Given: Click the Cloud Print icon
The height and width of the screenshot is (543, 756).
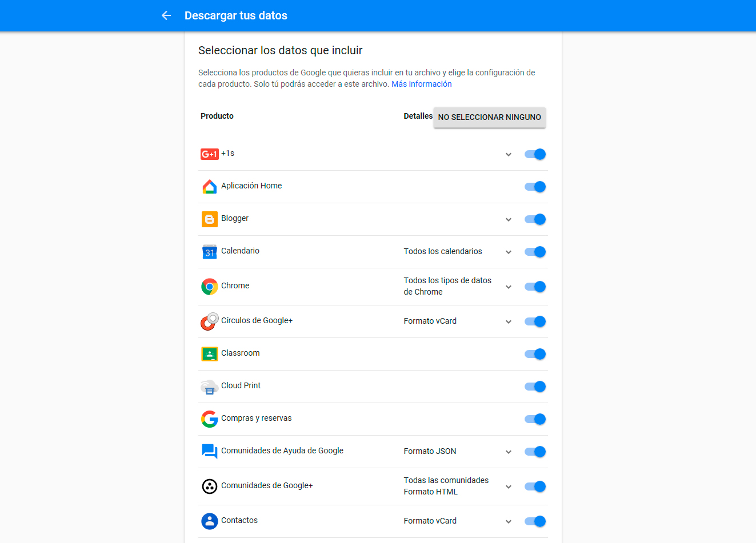Looking at the screenshot, I should [210, 387].
